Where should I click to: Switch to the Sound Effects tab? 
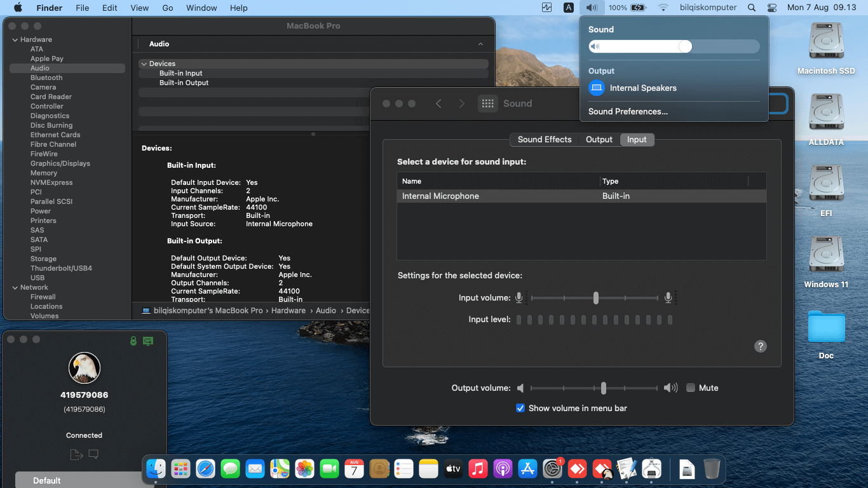545,139
